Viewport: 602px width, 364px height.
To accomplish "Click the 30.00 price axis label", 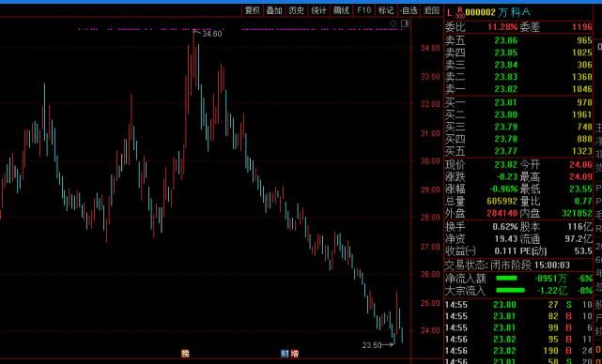I will pos(430,161).
